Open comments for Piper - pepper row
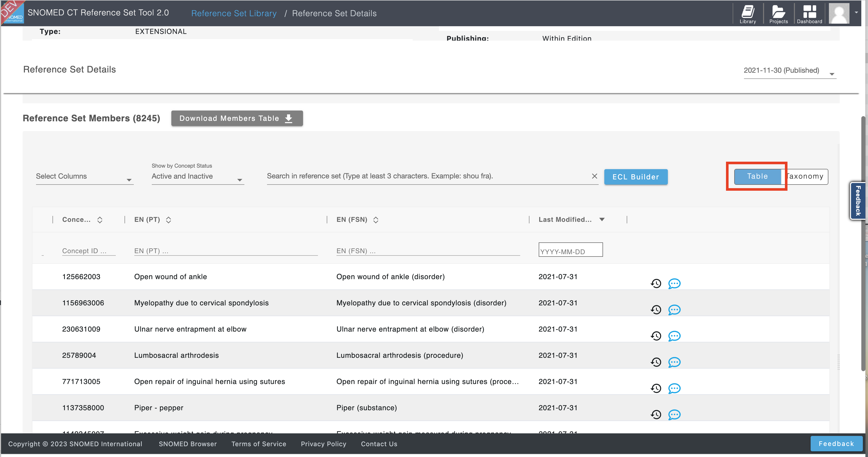 click(x=674, y=415)
